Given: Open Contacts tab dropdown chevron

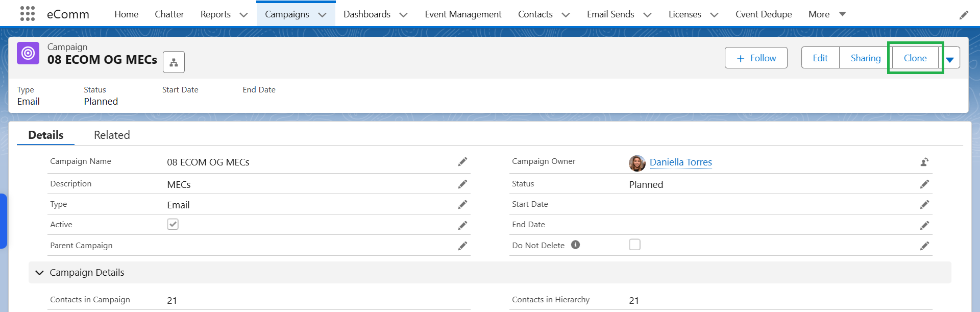Looking at the screenshot, I should pos(566,15).
